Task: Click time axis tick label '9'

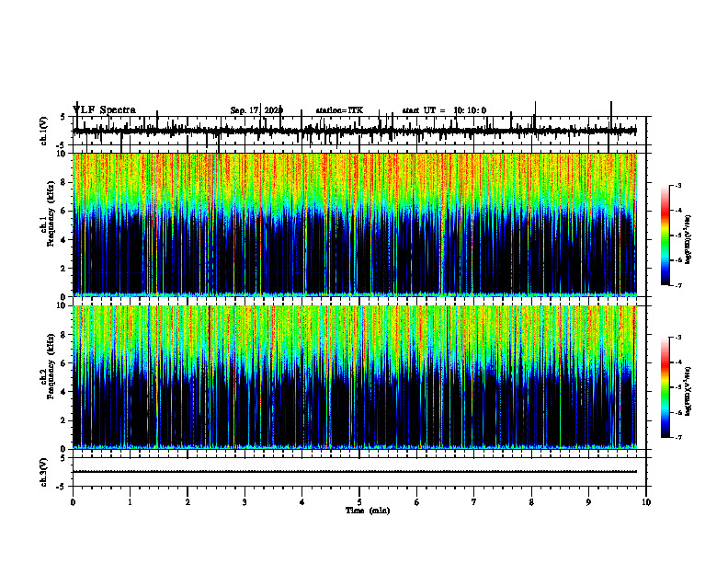Action: click(x=588, y=502)
